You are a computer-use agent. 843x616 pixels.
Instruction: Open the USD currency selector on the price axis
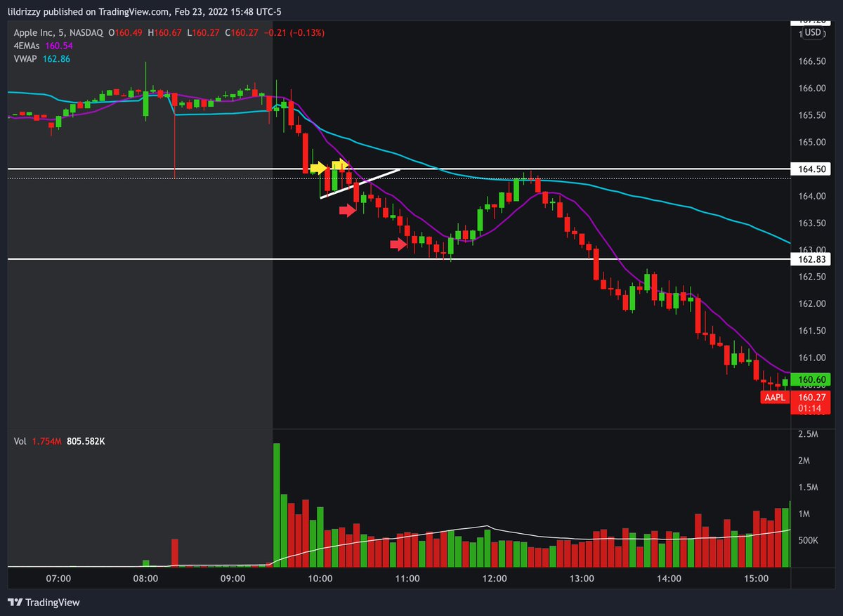[x=813, y=32]
